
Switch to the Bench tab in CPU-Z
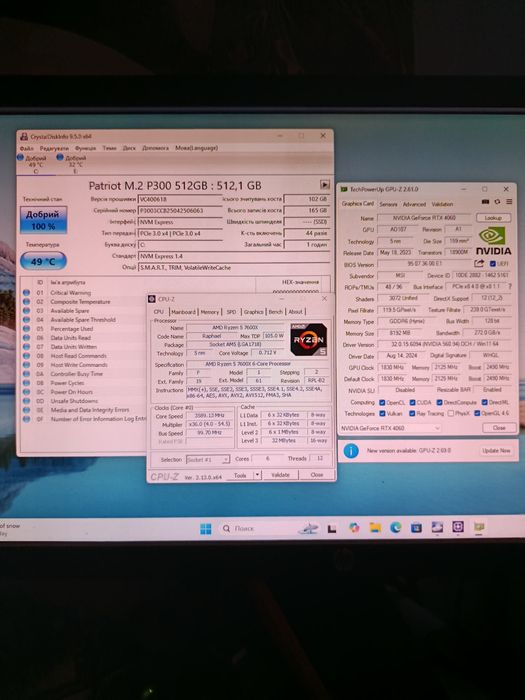point(275,312)
